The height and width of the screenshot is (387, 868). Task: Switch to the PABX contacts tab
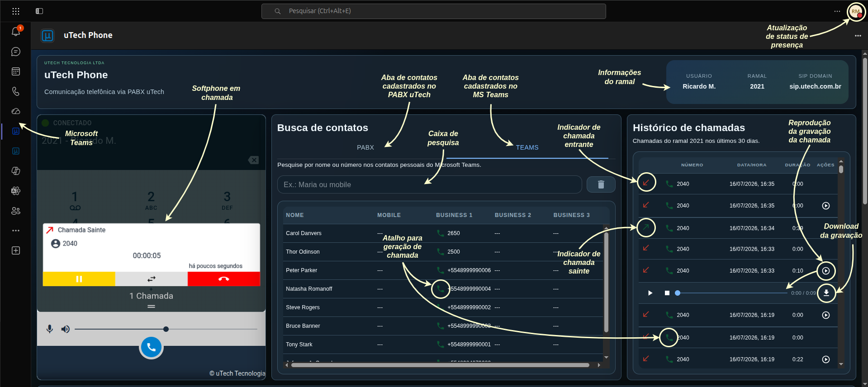point(365,147)
